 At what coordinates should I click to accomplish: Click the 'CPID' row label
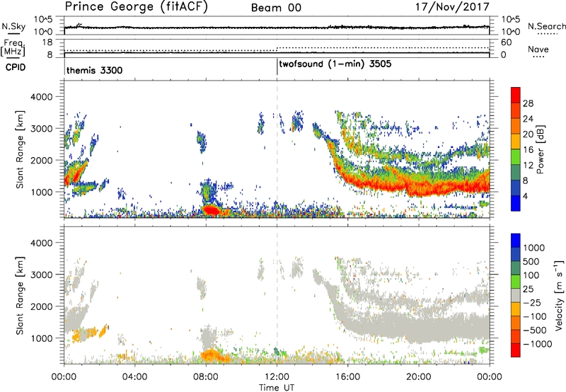16,67
